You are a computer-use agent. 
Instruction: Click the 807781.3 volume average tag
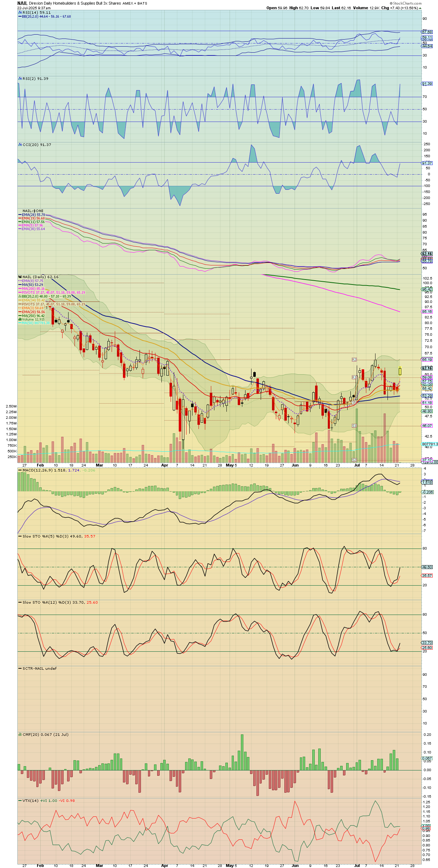430,444
